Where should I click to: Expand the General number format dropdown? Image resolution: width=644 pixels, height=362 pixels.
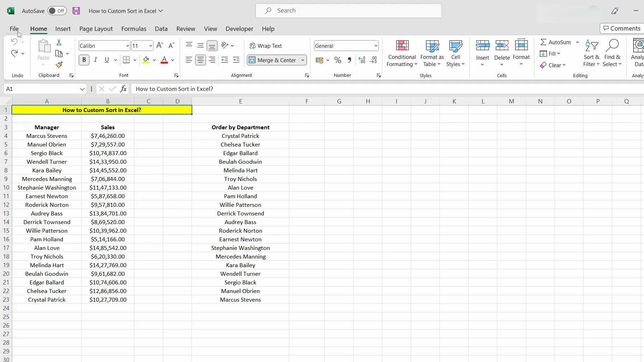coord(376,46)
